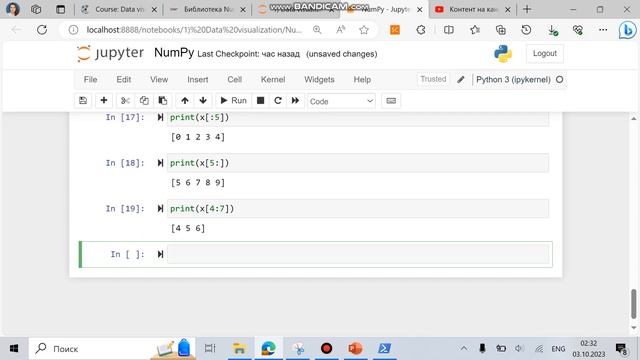Move selected cell up arrow
The height and width of the screenshot is (360, 640).
tap(185, 100)
